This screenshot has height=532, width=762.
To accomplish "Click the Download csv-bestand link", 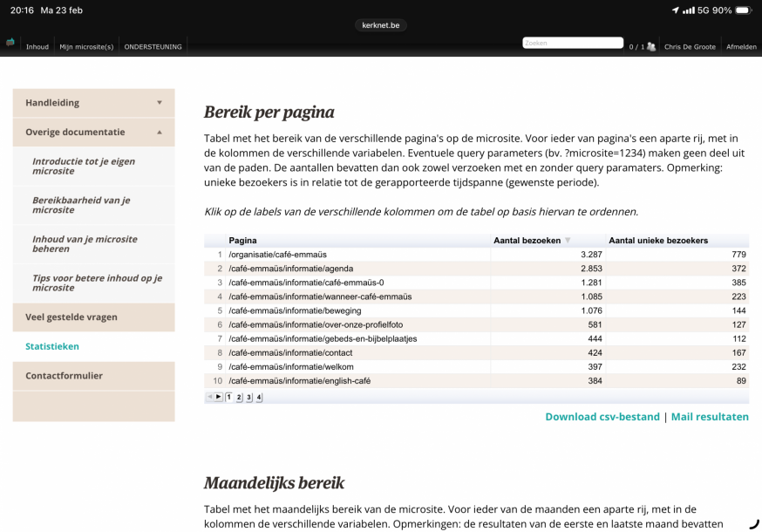I will (x=602, y=417).
